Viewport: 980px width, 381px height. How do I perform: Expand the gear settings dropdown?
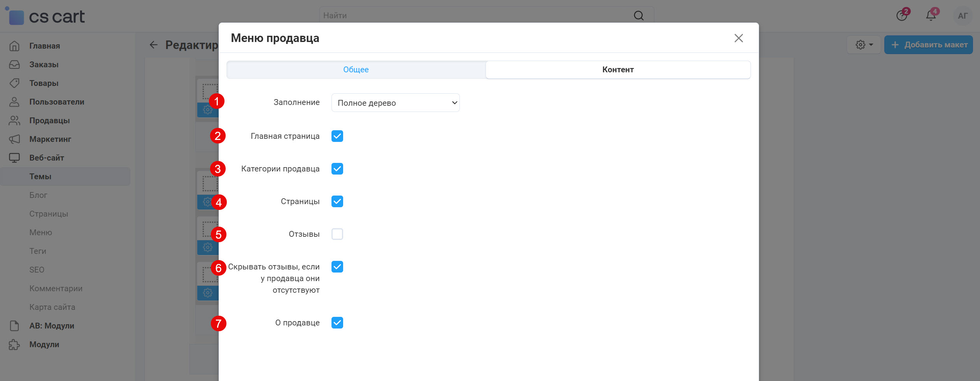click(864, 45)
